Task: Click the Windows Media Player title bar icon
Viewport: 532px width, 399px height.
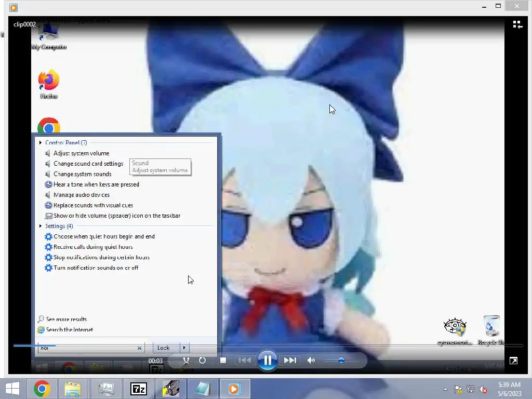Action: 14,7
